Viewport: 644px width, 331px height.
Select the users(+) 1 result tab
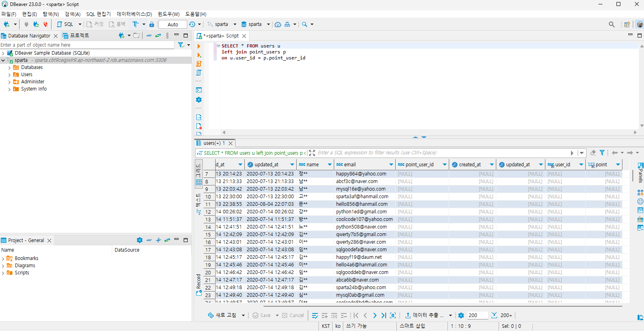(x=214, y=143)
